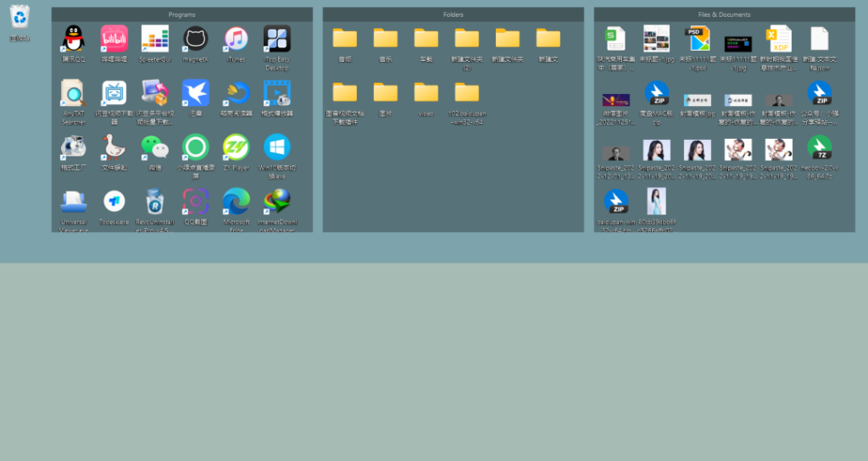
Task: Open the Recycle Bin
Action: point(19,17)
